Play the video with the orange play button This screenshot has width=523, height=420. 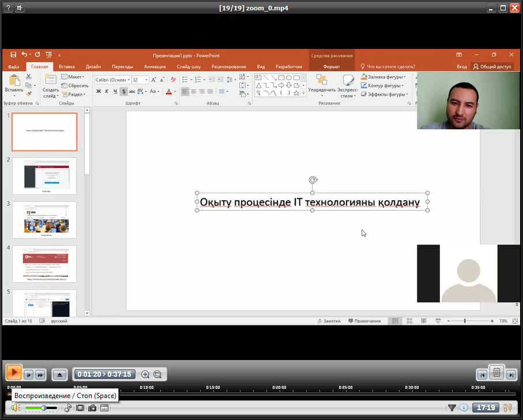point(14,373)
